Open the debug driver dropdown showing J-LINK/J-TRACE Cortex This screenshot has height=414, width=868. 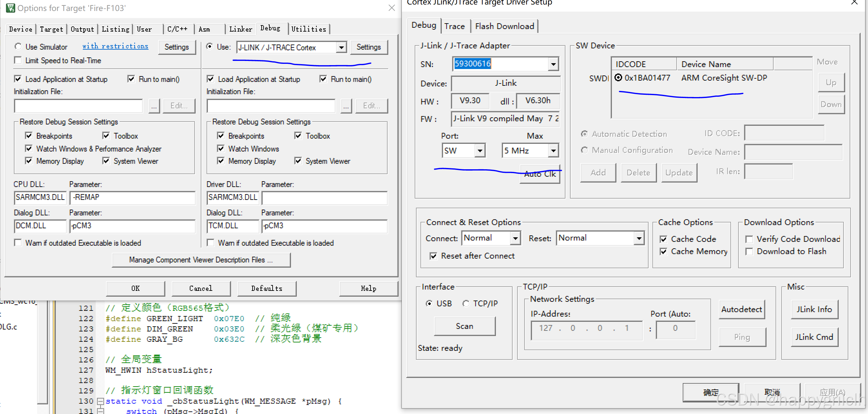(x=342, y=47)
